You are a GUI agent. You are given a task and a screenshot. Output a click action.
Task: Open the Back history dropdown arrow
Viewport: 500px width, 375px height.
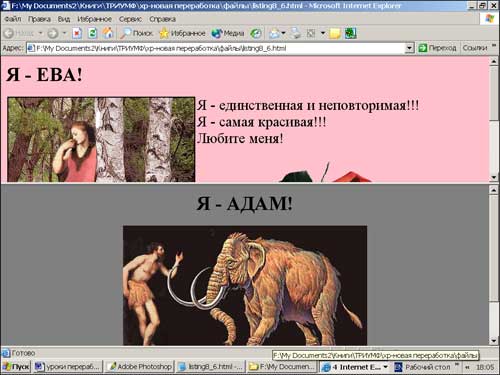[40, 33]
